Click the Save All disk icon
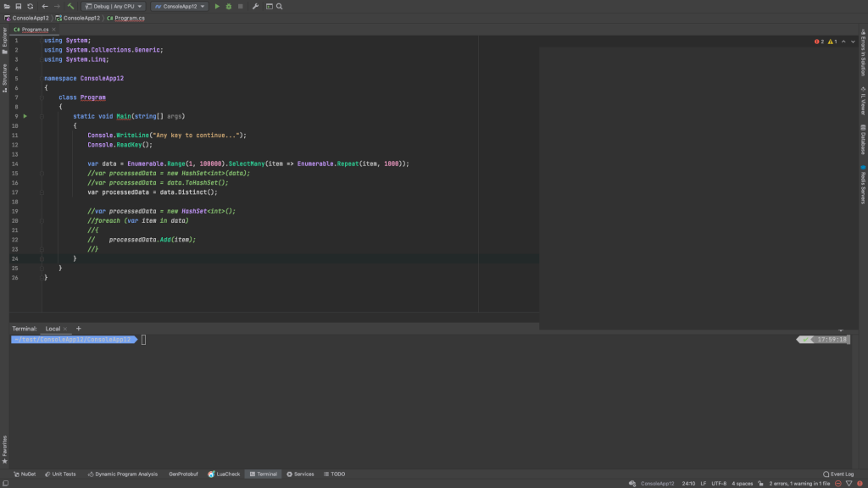Screen dimensions: 868x488 click(x=19, y=7)
